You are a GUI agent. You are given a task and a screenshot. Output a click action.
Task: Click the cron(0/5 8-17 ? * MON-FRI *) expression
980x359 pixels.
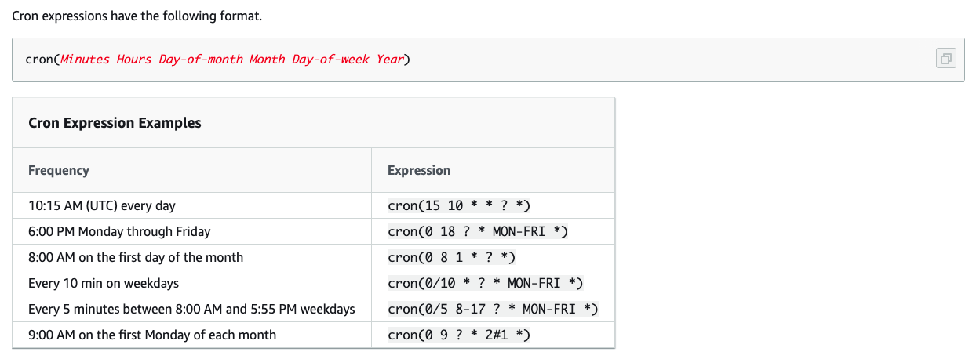493,309
